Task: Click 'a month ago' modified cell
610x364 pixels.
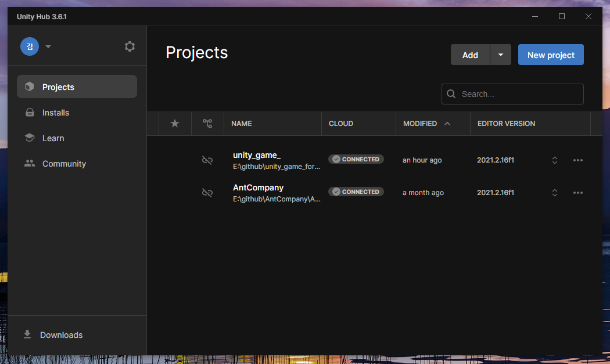Action: [423, 193]
